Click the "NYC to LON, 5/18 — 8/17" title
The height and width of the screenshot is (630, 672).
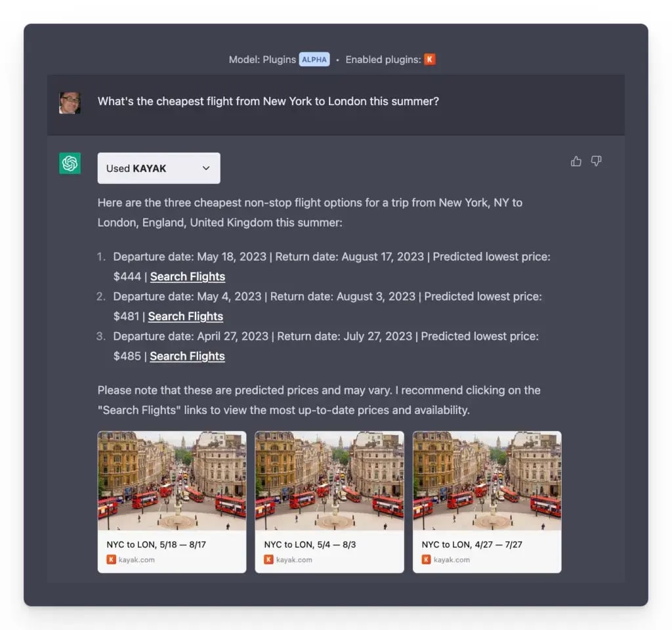point(157,545)
